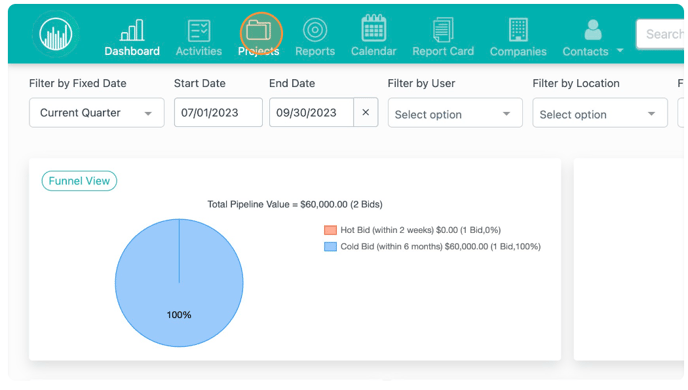Click the Hot Bid legend text
Screen dimensions: 688x390
[x=420, y=230]
